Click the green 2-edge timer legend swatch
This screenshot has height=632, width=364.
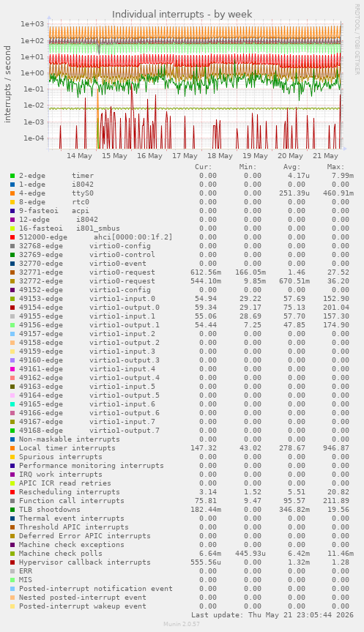click(x=12, y=176)
